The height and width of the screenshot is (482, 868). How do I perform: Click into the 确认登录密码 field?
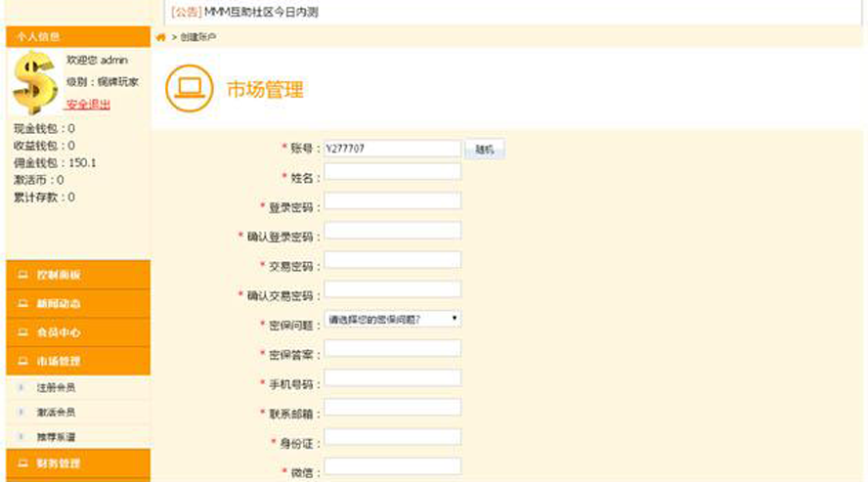[393, 230]
